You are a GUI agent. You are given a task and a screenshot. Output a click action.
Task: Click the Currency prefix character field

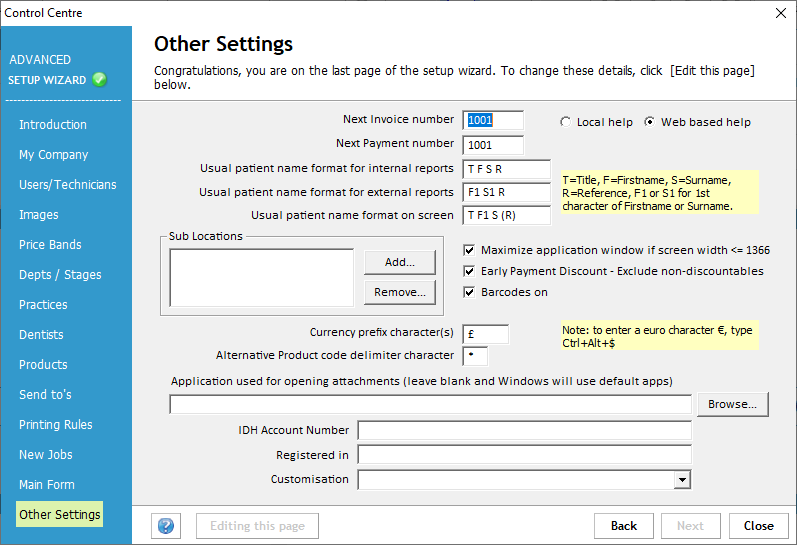coord(485,334)
